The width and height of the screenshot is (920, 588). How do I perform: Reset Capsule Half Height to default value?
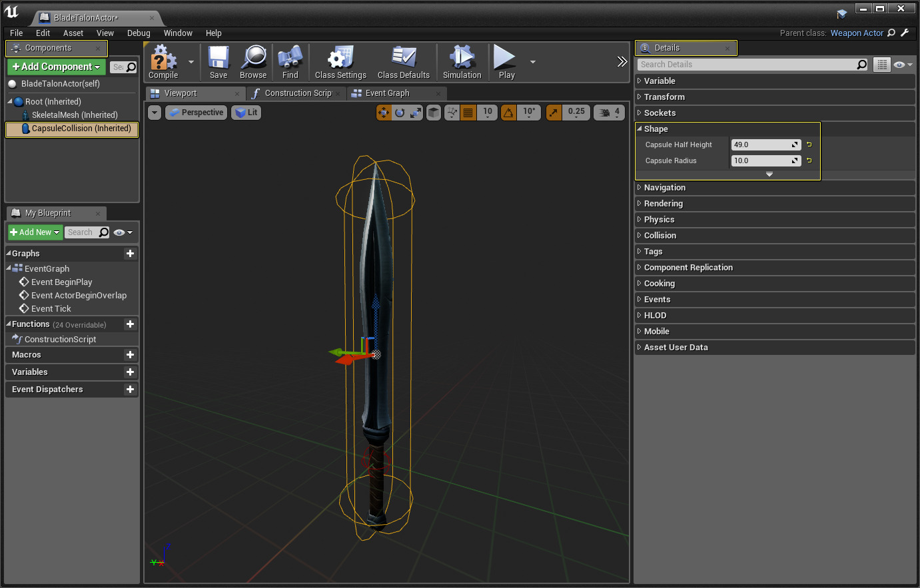[x=809, y=145]
